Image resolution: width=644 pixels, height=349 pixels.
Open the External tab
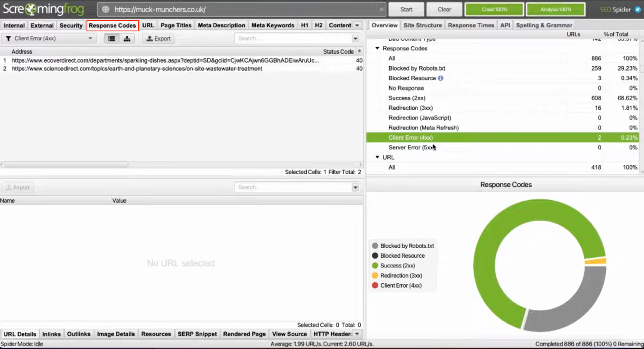[x=42, y=26]
